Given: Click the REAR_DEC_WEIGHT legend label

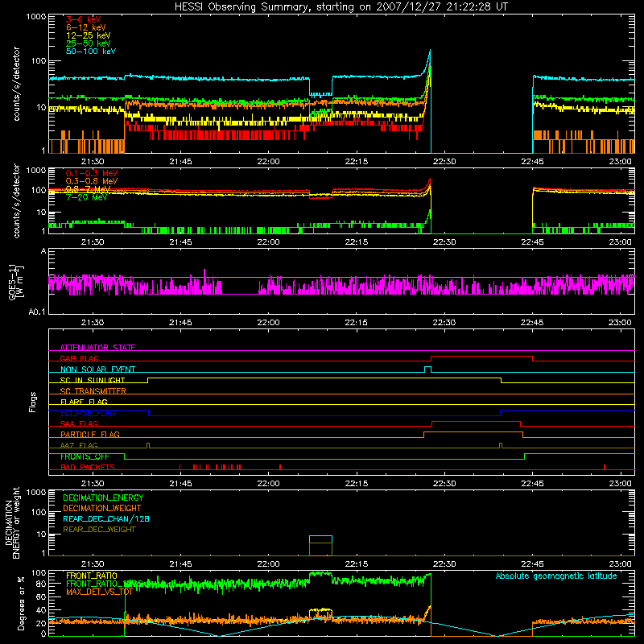Looking at the screenshot, I should [x=99, y=530].
